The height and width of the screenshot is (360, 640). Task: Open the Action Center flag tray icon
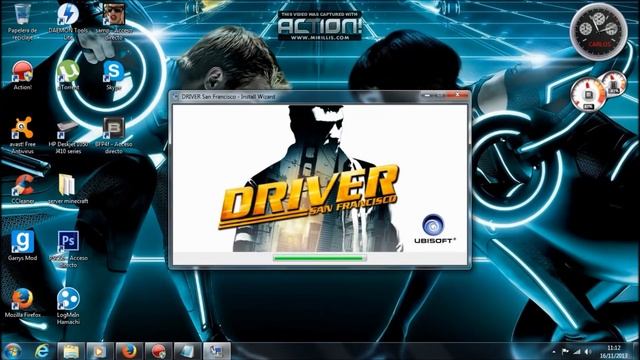[565, 351]
